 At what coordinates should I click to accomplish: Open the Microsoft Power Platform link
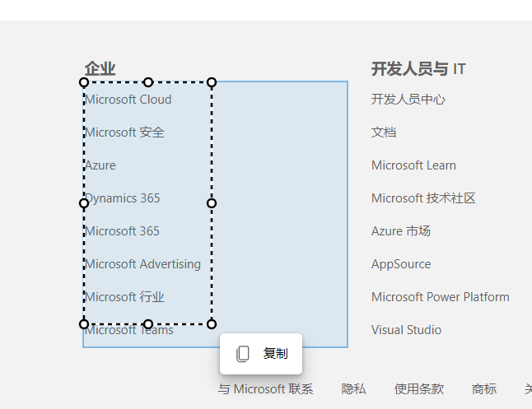(x=440, y=297)
